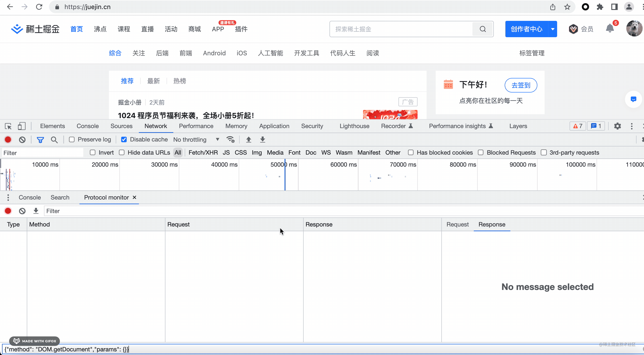Click the inspect element picker icon

pyautogui.click(x=8, y=126)
